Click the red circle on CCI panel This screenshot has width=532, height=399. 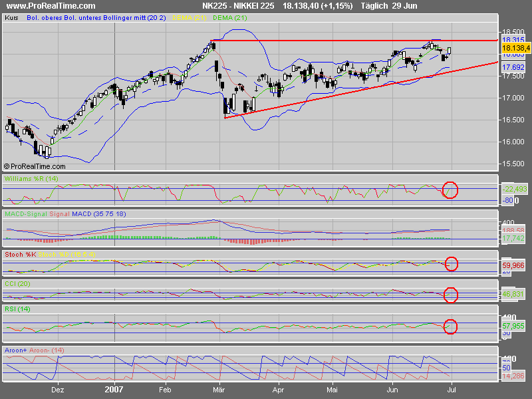coord(450,294)
